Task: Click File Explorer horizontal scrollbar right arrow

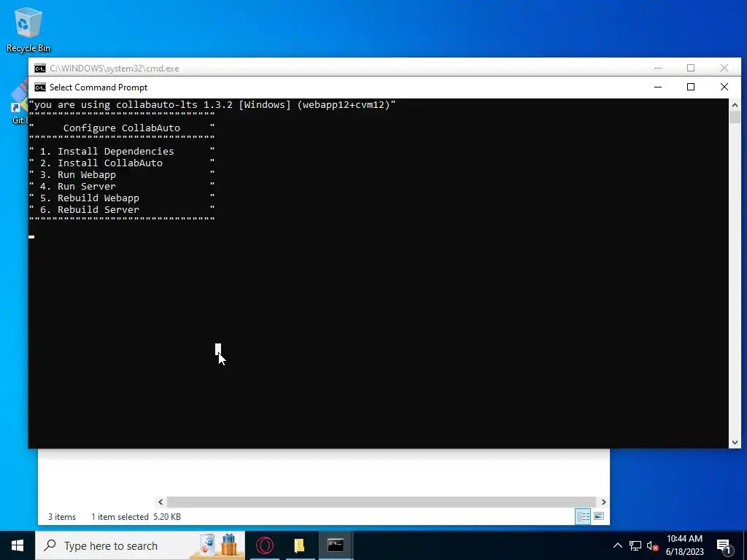Action: pos(603,502)
